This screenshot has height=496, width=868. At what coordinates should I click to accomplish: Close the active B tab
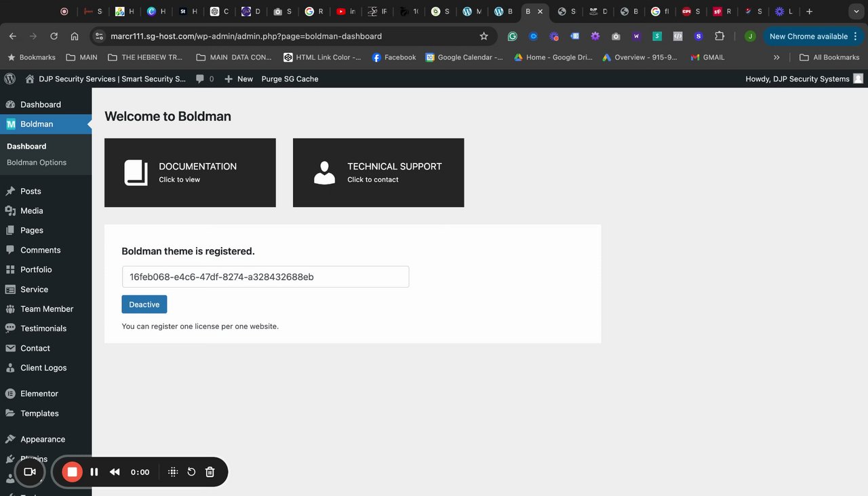540,12
